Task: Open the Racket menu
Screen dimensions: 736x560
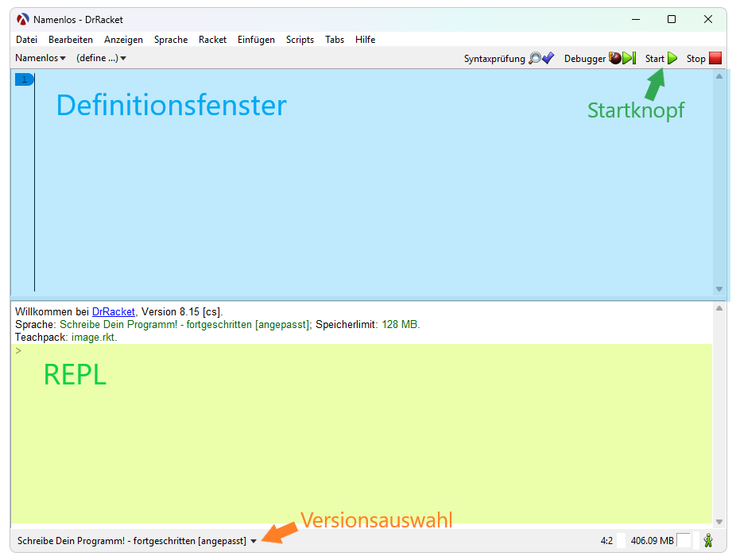Action: [x=212, y=40]
